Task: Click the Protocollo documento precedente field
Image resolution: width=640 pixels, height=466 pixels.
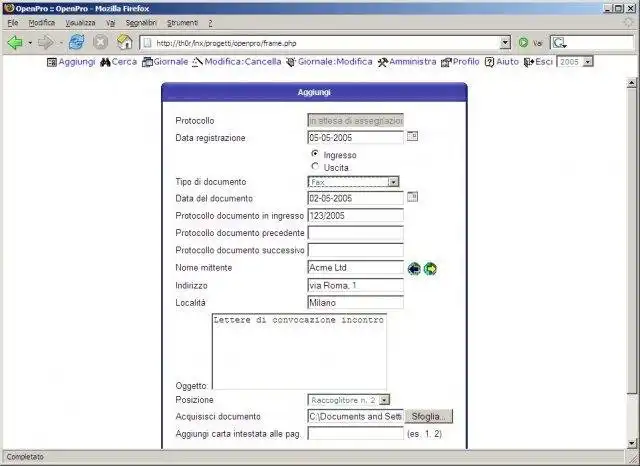Action: (356, 233)
